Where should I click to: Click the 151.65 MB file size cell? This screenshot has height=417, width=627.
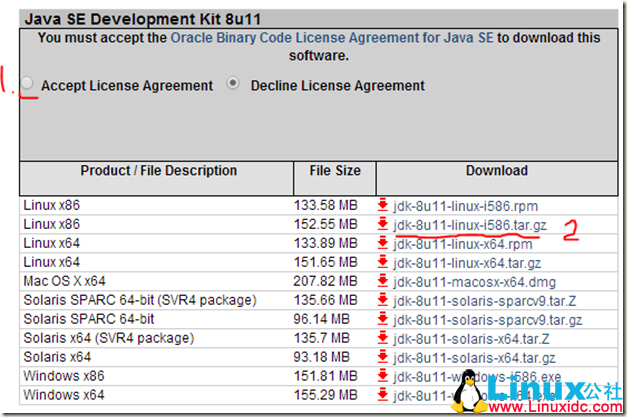tap(325, 262)
